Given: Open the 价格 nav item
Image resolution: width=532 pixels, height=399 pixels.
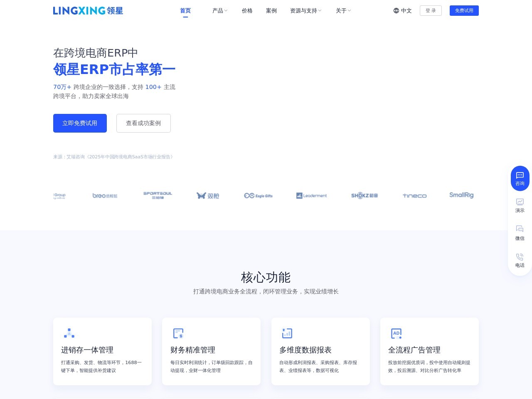Looking at the screenshot, I should [247, 11].
